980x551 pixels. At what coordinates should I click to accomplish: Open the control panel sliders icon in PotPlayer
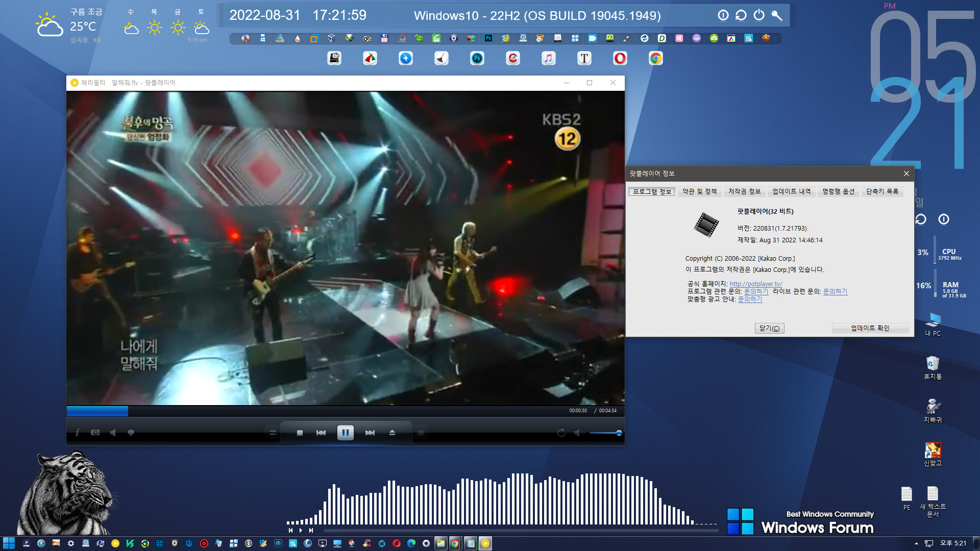(273, 433)
